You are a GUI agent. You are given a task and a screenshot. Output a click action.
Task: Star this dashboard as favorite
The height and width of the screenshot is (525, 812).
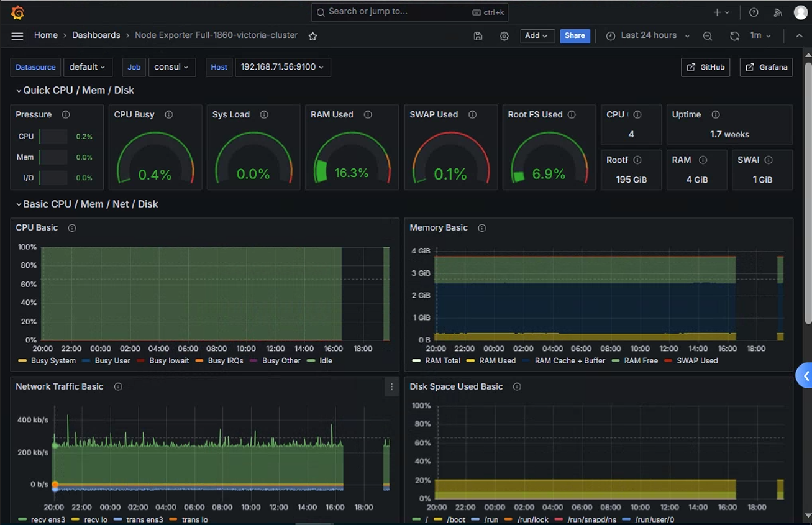pos(312,36)
